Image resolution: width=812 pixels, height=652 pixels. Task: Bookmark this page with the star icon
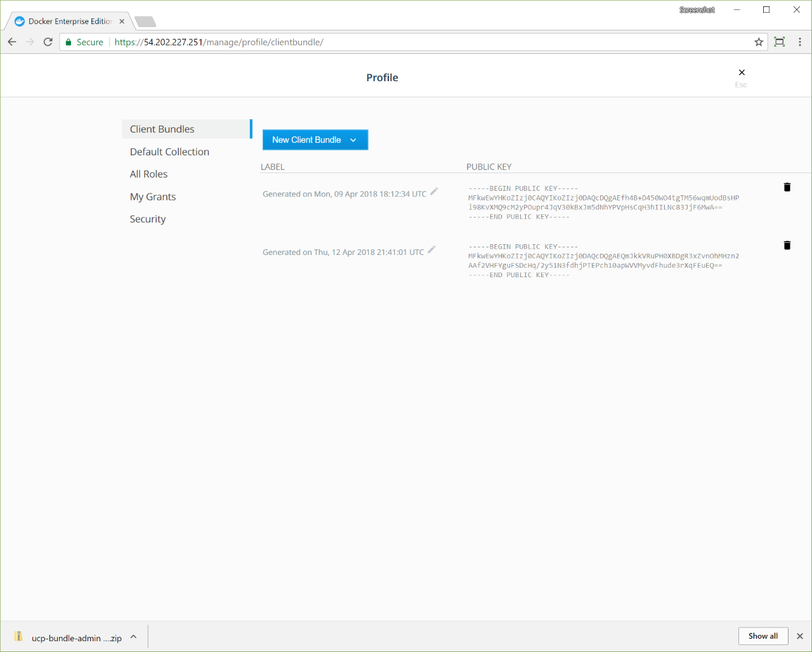pyautogui.click(x=759, y=42)
